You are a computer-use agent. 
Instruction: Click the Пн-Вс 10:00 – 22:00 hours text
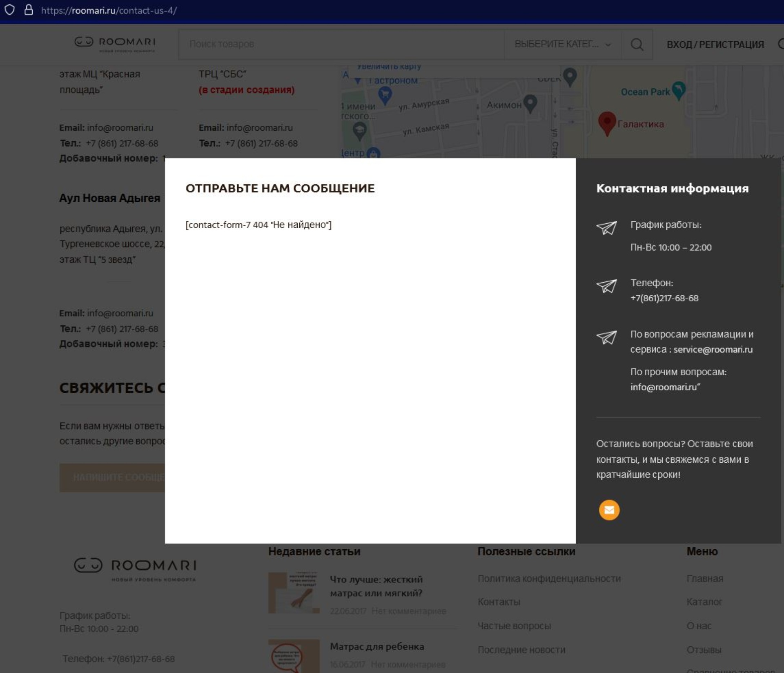pos(671,247)
